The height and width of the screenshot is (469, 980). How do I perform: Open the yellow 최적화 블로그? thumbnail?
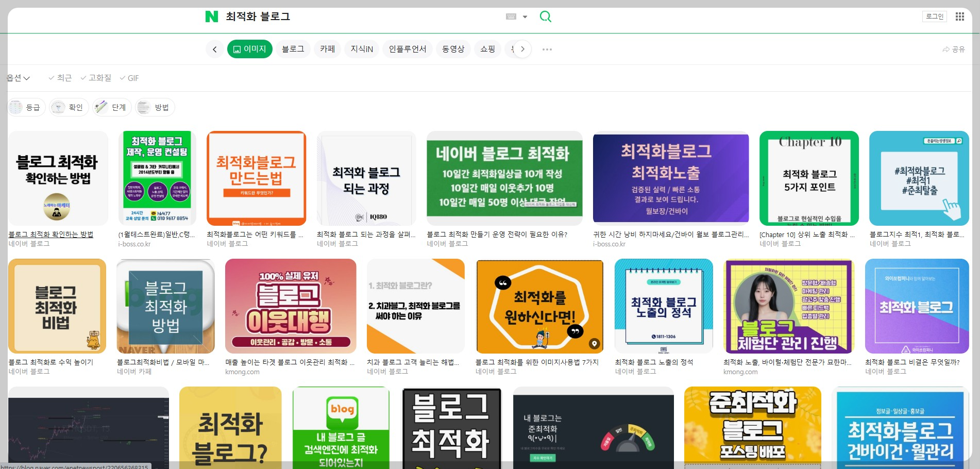point(230,428)
